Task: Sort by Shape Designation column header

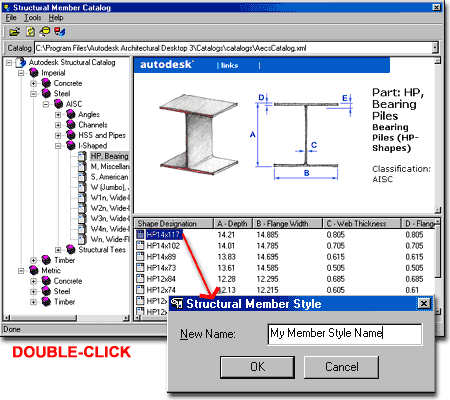Action: coord(174,223)
